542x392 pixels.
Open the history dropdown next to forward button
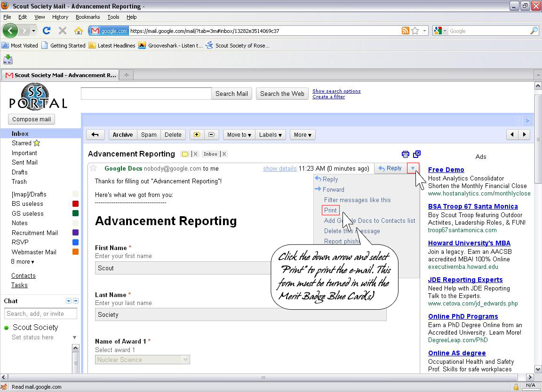coord(33,31)
